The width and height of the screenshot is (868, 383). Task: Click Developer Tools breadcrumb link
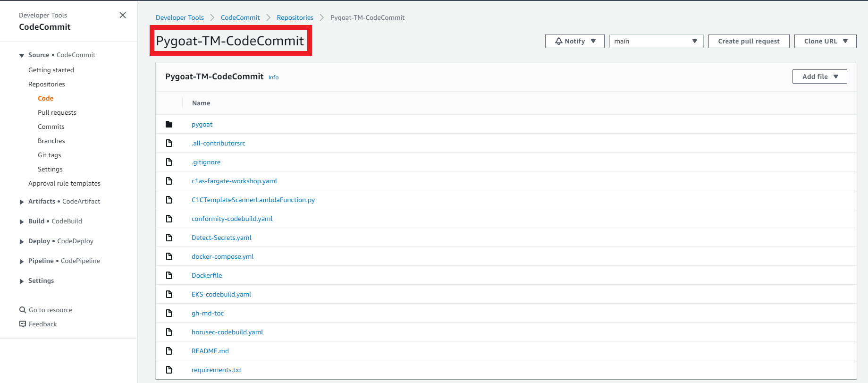[180, 17]
